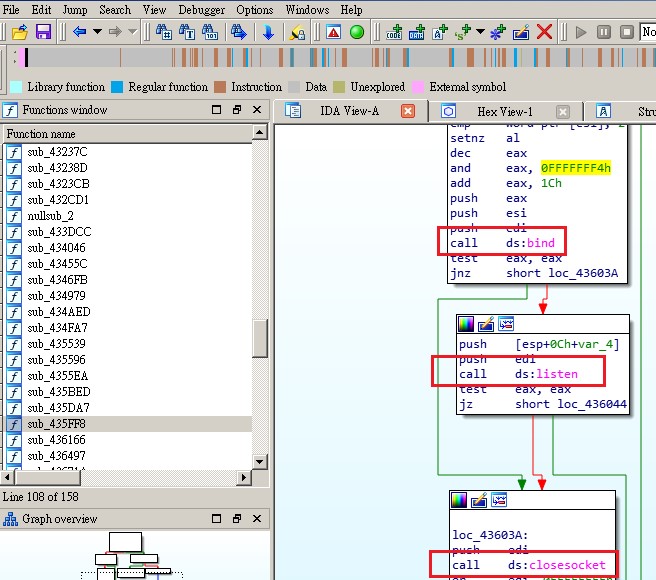Open dropdown arrow next to structure icon
Screen dimensions: 656x580
(481, 32)
